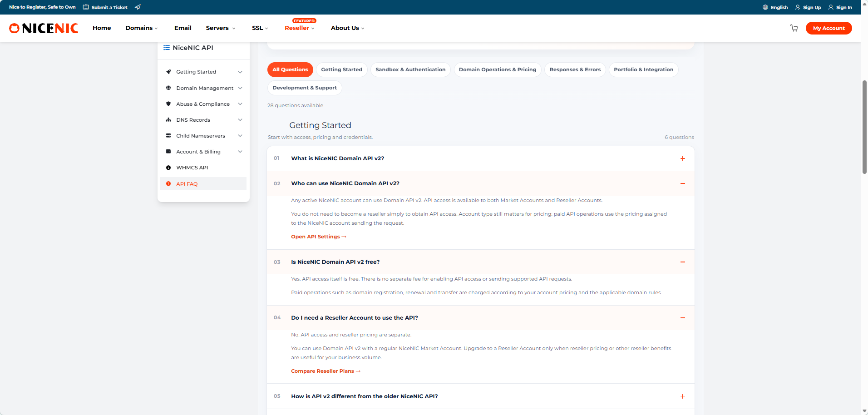868x415 pixels.
Task: Click the globe language icon
Action: pos(765,7)
